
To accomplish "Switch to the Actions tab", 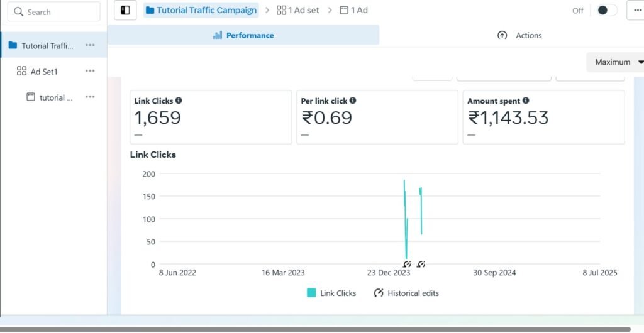I will click(519, 35).
